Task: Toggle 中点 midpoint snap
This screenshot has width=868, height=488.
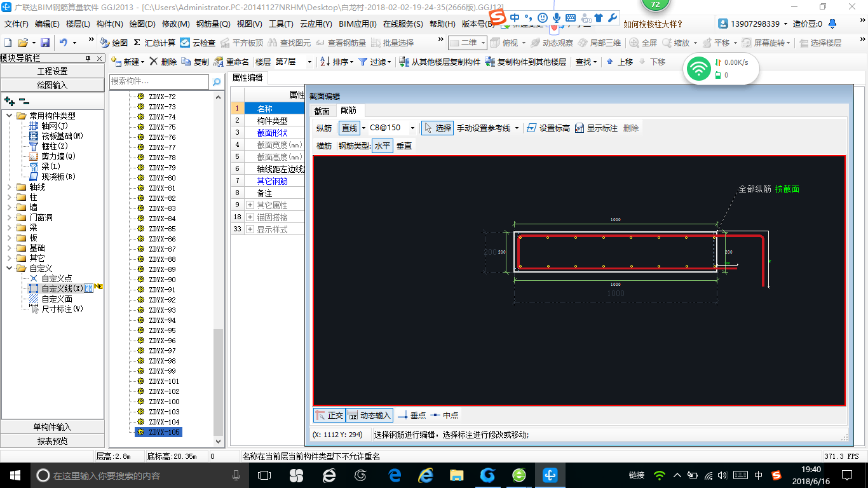Action: pyautogui.click(x=445, y=415)
